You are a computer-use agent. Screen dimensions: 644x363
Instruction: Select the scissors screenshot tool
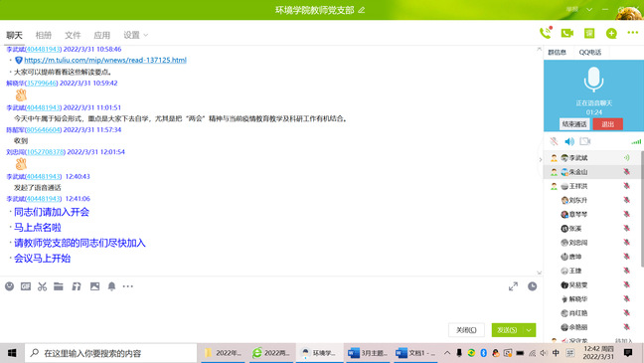(x=42, y=286)
